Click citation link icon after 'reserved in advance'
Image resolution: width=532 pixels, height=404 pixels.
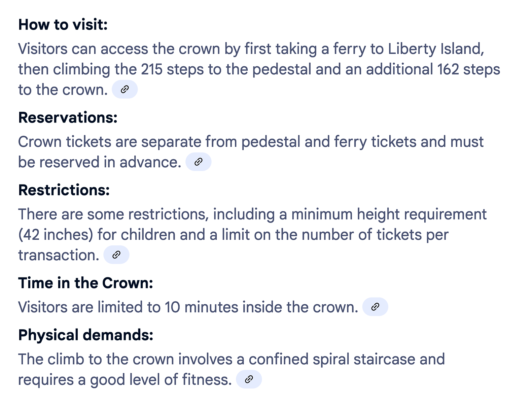pos(198,162)
